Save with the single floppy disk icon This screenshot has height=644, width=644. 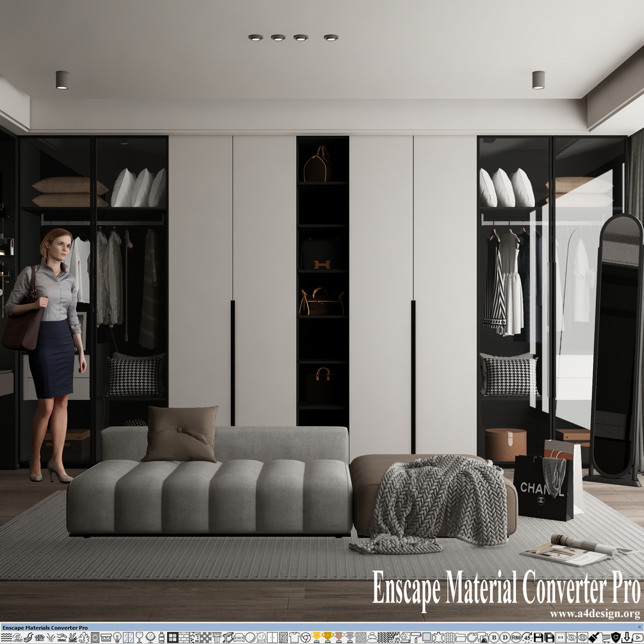(538, 638)
